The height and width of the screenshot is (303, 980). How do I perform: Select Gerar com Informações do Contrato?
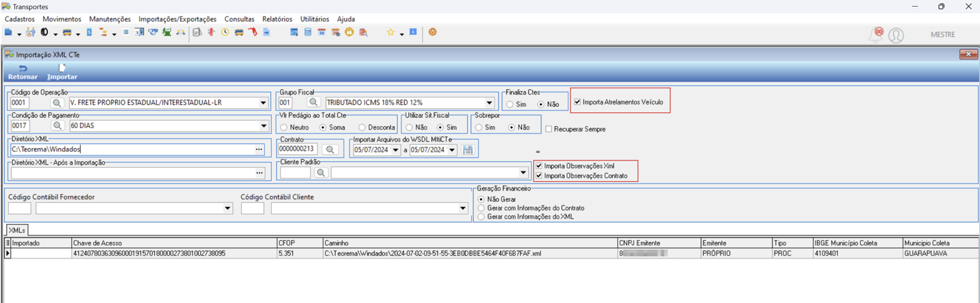(x=481, y=208)
